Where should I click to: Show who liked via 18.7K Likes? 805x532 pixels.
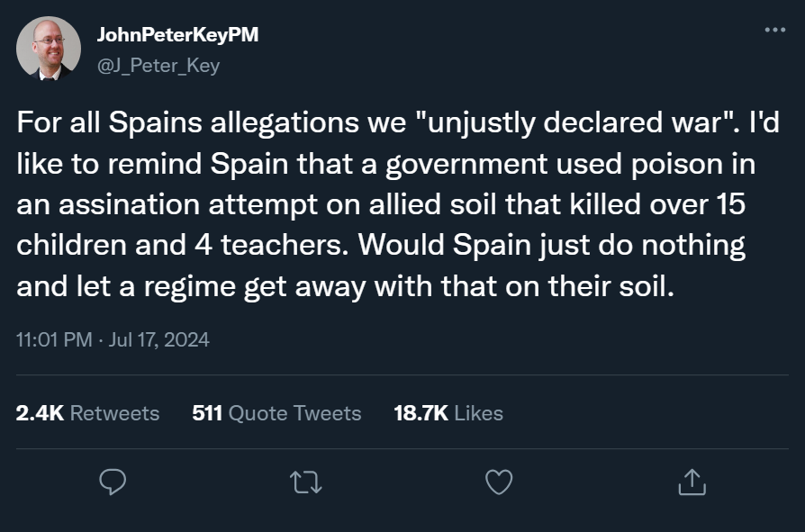448,413
